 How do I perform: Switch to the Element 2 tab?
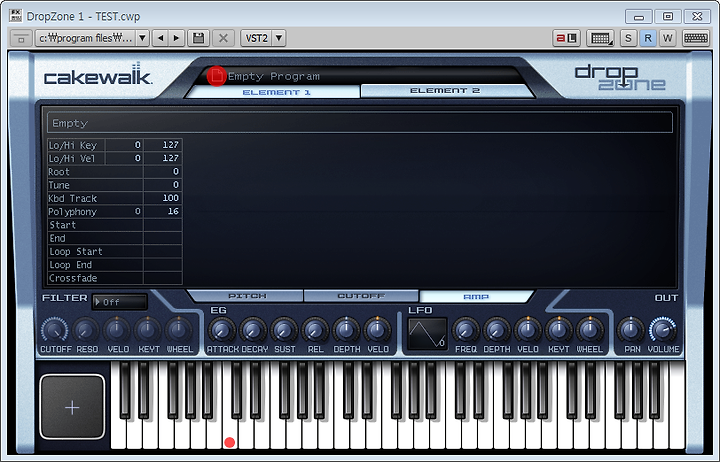tap(444, 90)
